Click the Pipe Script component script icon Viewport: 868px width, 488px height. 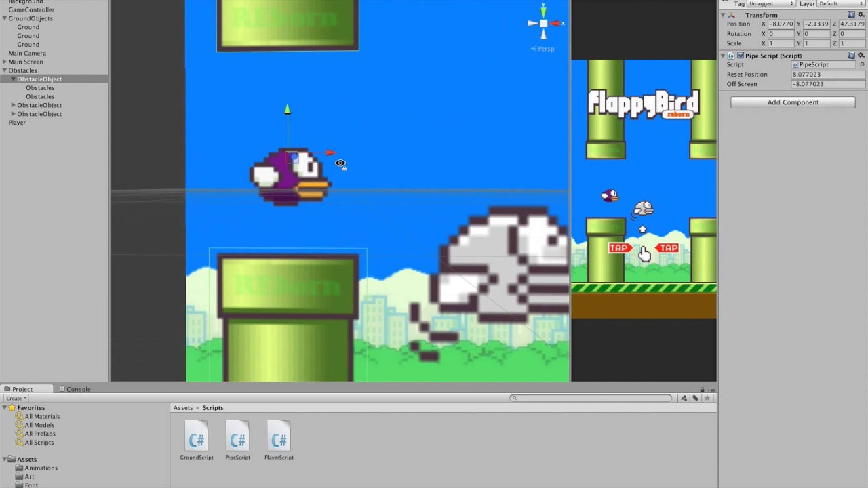point(732,56)
